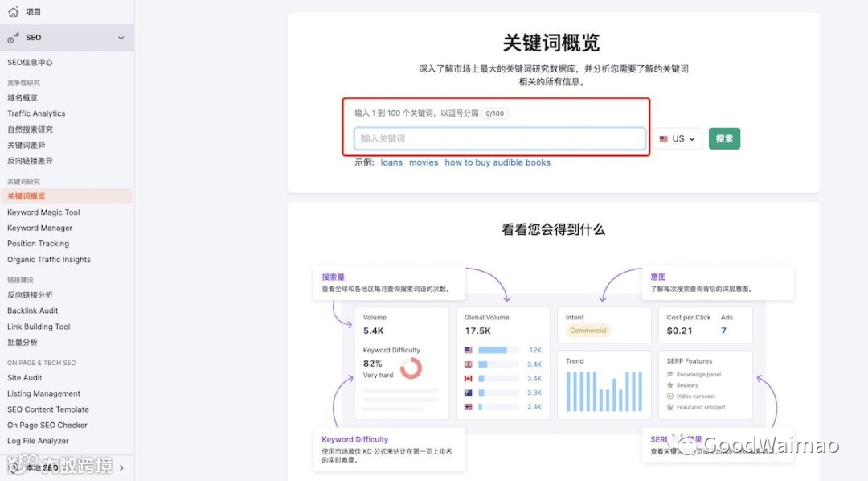The width and height of the screenshot is (868, 481).
Task: Open Keyword Magic Tool
Action: click(x=43, y=212)
